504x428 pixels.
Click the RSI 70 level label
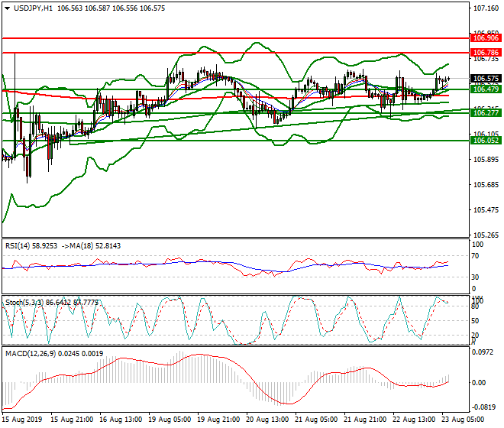click(x=475, y=256)
